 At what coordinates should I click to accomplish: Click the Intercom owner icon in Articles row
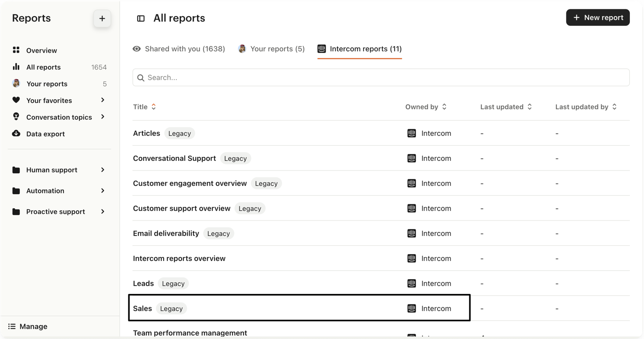point(411,133)
